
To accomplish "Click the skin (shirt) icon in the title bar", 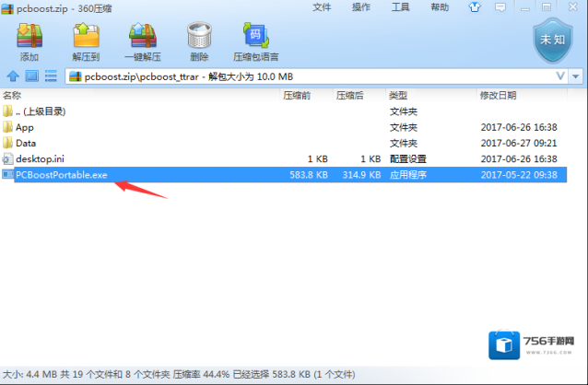I will pyautogui.click(x=475, y=7).
